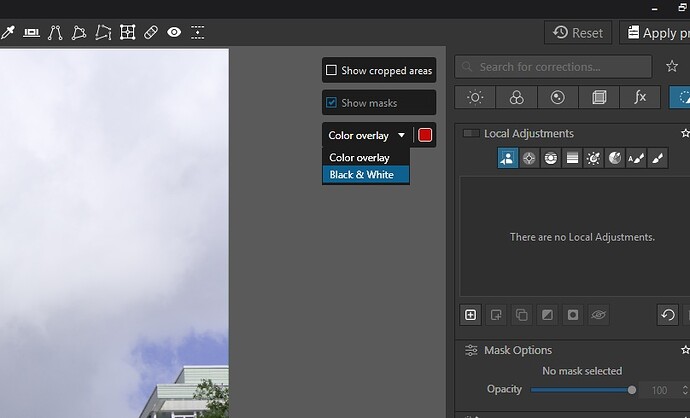This screenshot has height=418, width=690.
Task: Click the Reset button
Action: pos(578,33)
